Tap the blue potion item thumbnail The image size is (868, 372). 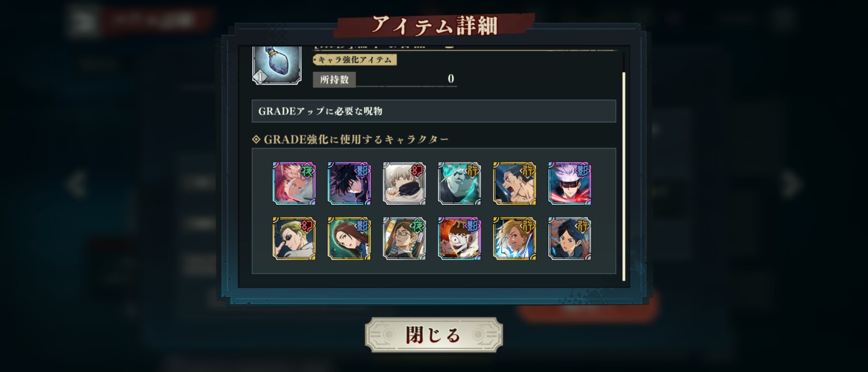[x=277, y=65]
